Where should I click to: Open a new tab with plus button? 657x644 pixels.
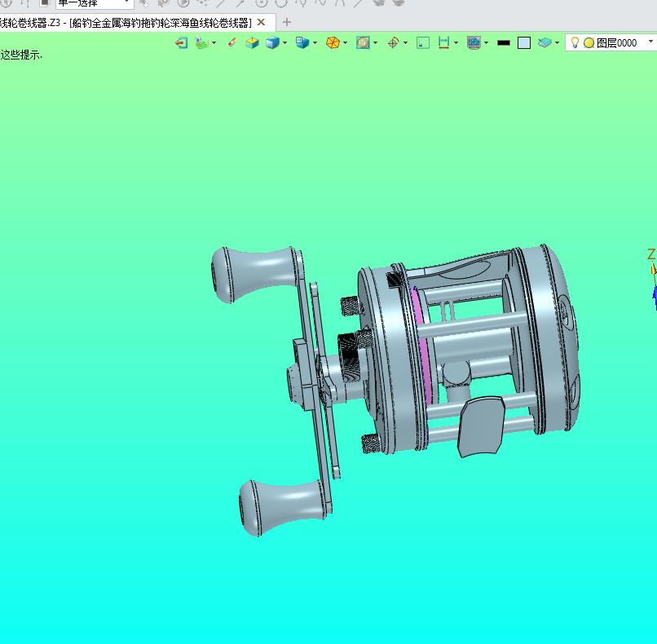coord(287,22)
